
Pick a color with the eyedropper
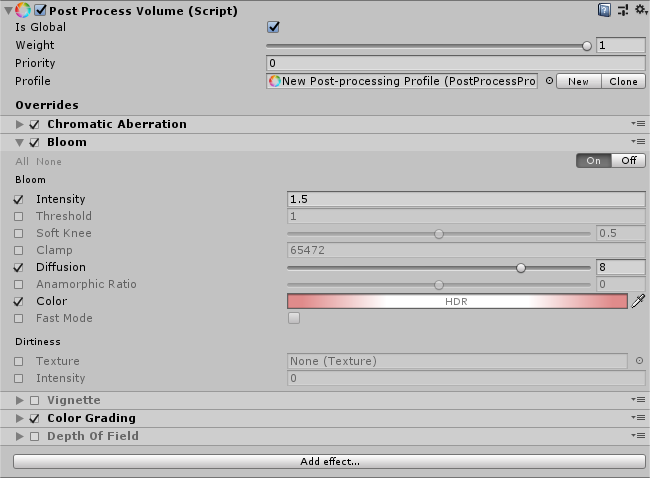(638, 301)
